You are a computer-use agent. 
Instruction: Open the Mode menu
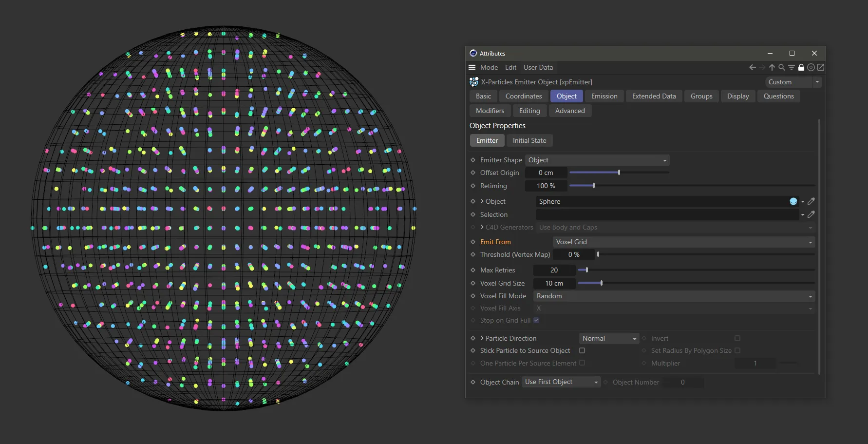489,67
